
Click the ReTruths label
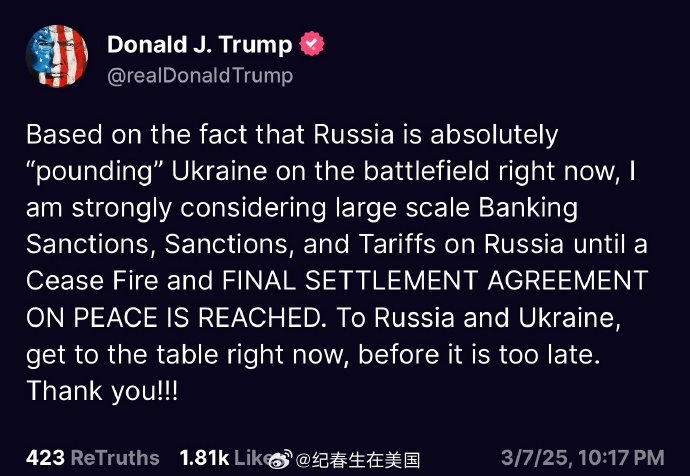115,458
